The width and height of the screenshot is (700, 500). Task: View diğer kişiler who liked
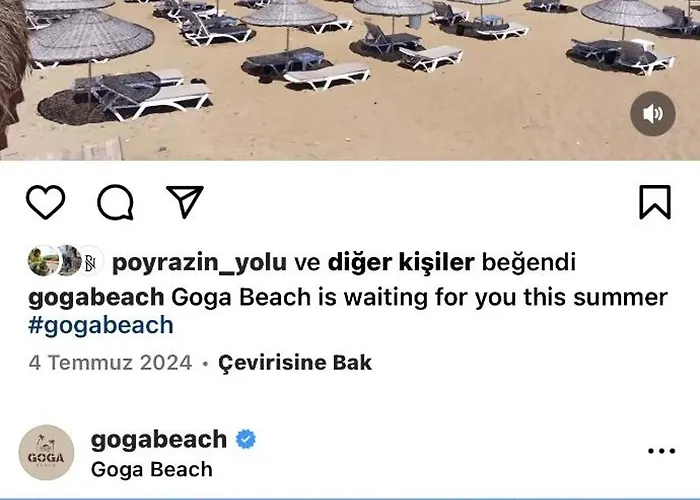click(x=401, y=262)
